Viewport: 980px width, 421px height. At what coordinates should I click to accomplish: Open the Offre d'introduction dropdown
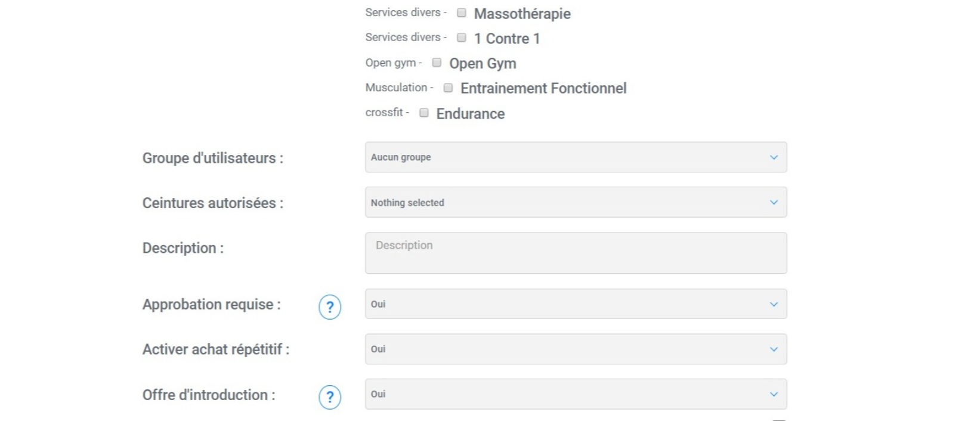click(575, 394)
